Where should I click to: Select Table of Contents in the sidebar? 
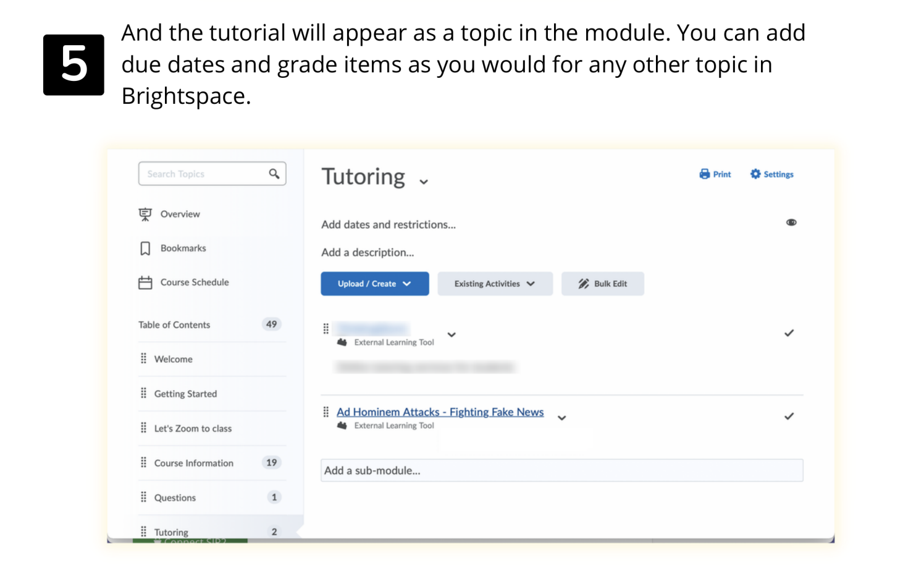(x=174, y=324)
